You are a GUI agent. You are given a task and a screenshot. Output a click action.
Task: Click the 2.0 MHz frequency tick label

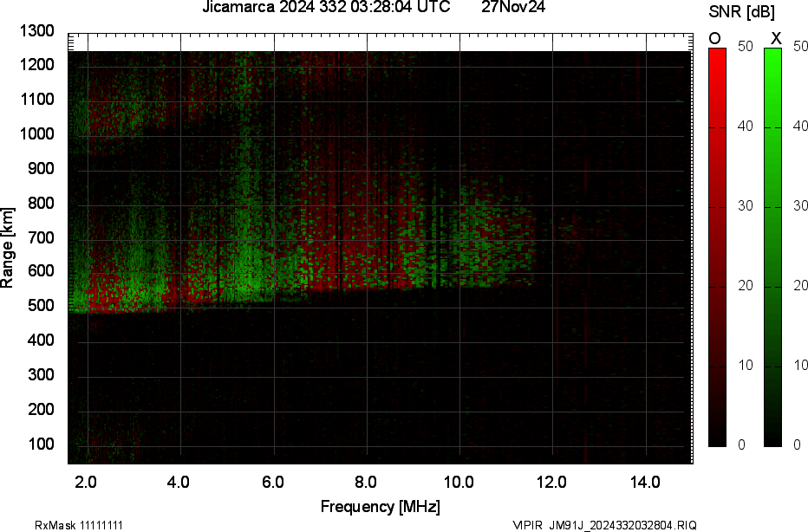tap(86, 482)
